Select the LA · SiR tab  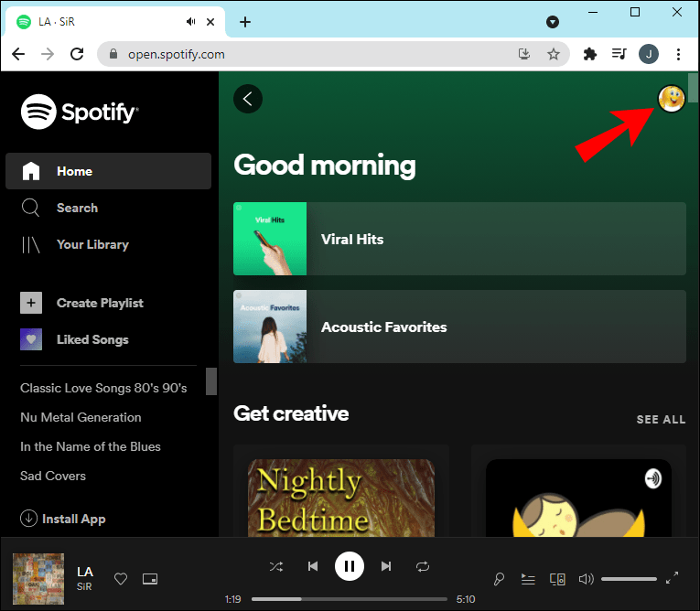tap(115, 22)
